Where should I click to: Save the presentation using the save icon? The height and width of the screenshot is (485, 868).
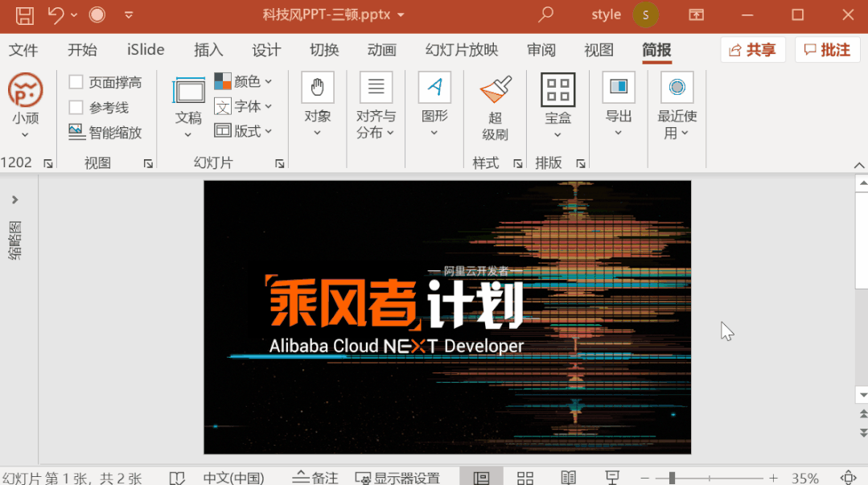point(24,15)
